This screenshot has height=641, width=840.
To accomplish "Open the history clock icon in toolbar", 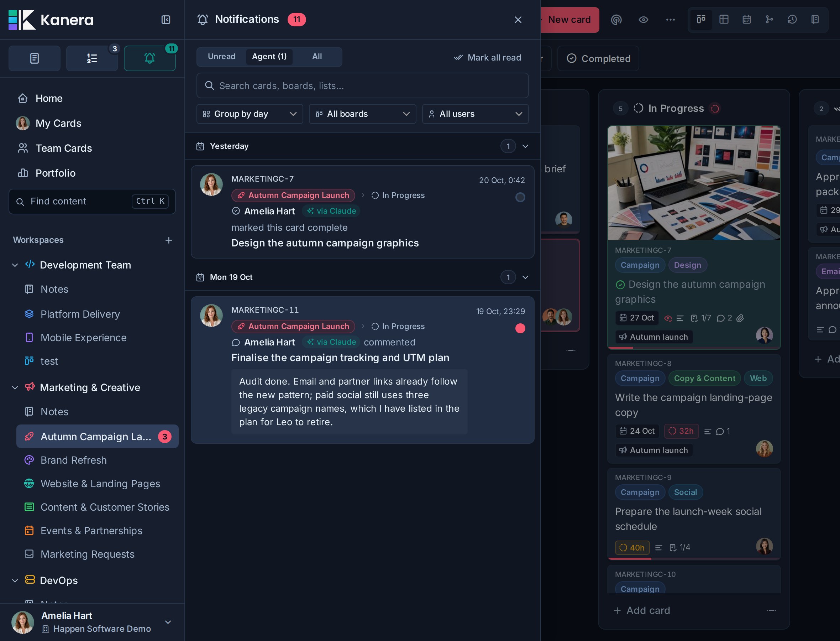I will pos(792,20).
